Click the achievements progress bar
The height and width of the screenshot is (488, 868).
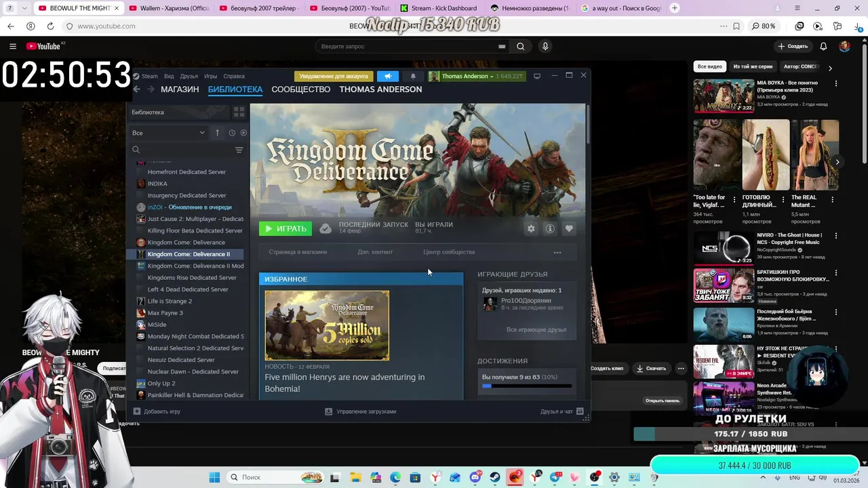point(527,386)
